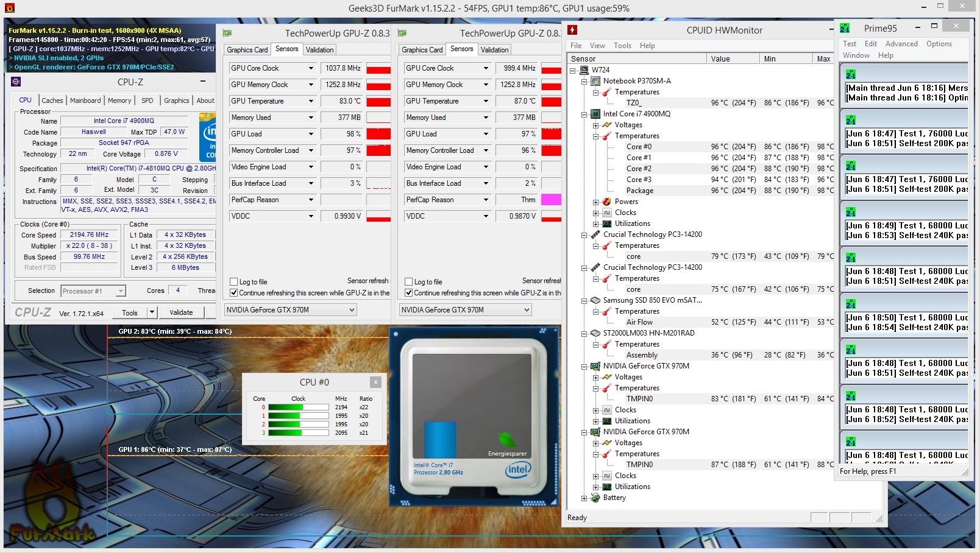
Task: Open the Processor #1 selection dropdown in CPU-Z
Action: [93, 291]
